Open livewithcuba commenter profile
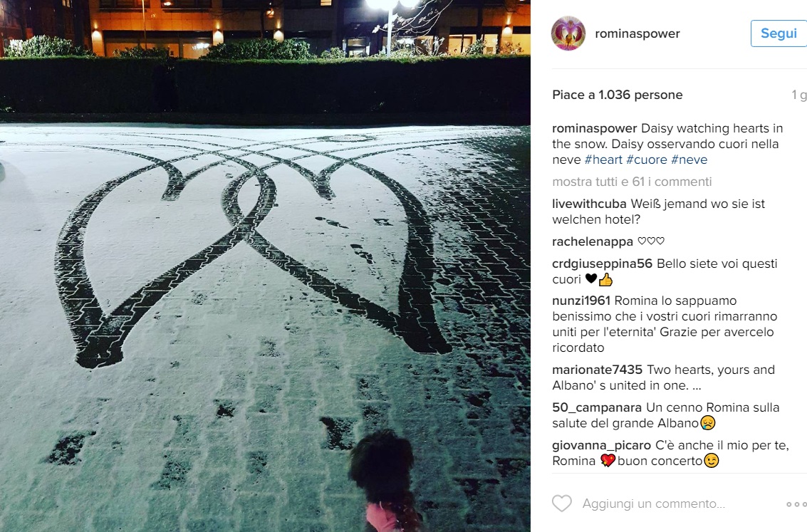Image resolution: width=807 pixels, height=532 pixels. click(x=589, y=204)
